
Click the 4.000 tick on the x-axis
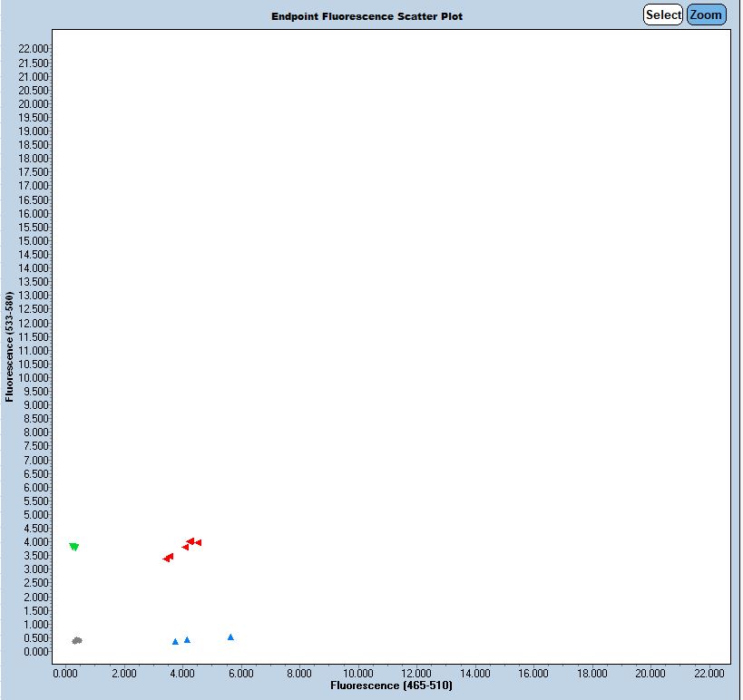(182, 674)
